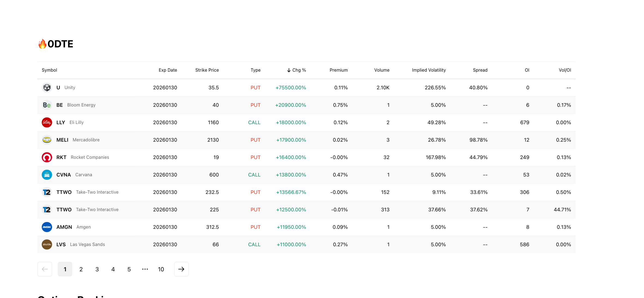Image resolution: width=644 pixels, height=298 pixels.
Task: Click the Bloom Energy logo icon
Action: tap(47, 105)
